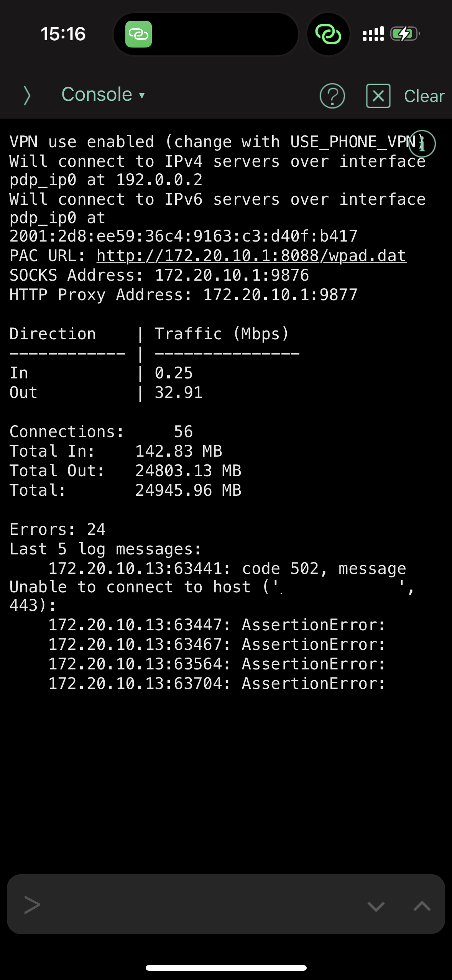Tap the hotspot chain icon in status bar
452x980 pixels.
(328, 34)
